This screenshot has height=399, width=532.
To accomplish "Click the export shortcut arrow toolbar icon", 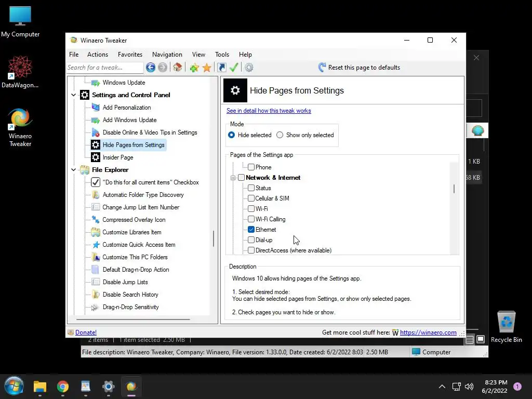I will pyautogui.click(x=221, y=68).
